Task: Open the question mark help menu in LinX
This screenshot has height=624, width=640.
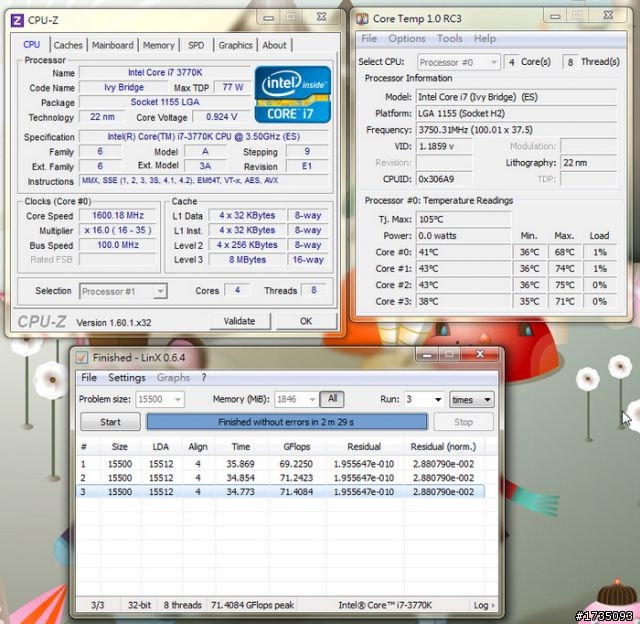Action: [204, 378]
